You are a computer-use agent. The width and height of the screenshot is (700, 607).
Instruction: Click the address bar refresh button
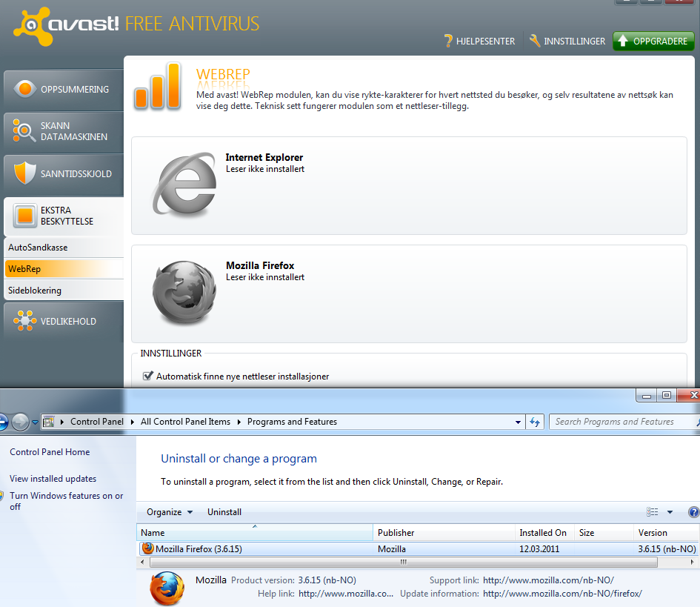click(535, 422)
